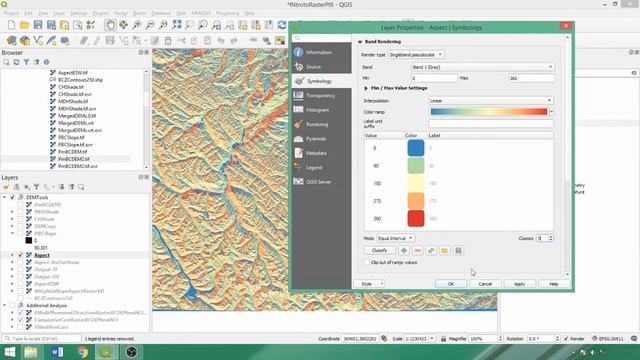Click the Apply button
This screenshot has height=360, width=640.
pyautogui.click(x=519, y=284)
